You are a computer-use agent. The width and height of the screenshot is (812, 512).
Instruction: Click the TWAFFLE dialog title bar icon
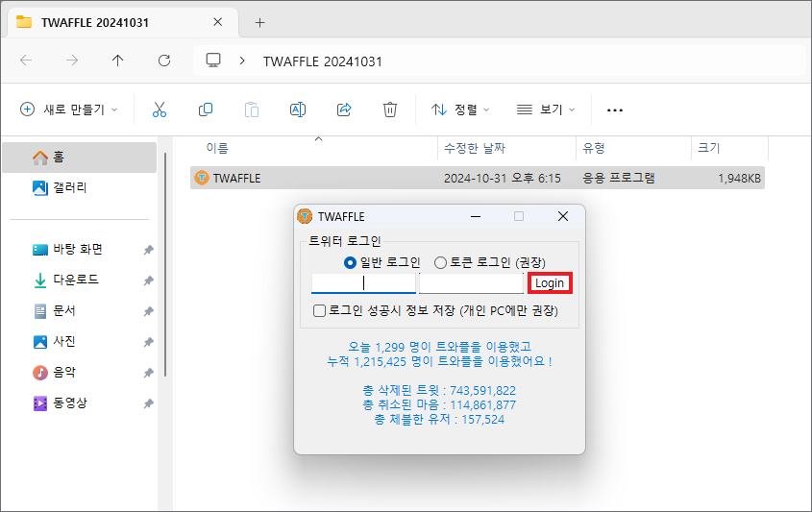(x=305, y=216)
